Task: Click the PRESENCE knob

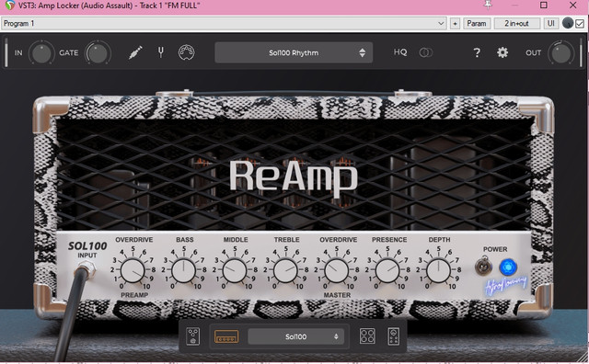Action: [387, 270]
